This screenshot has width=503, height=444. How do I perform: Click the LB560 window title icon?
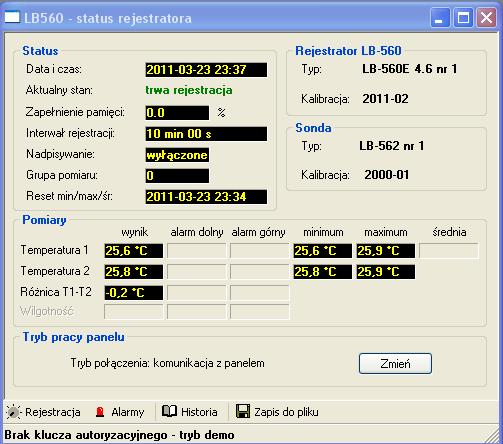coord(12,17)
